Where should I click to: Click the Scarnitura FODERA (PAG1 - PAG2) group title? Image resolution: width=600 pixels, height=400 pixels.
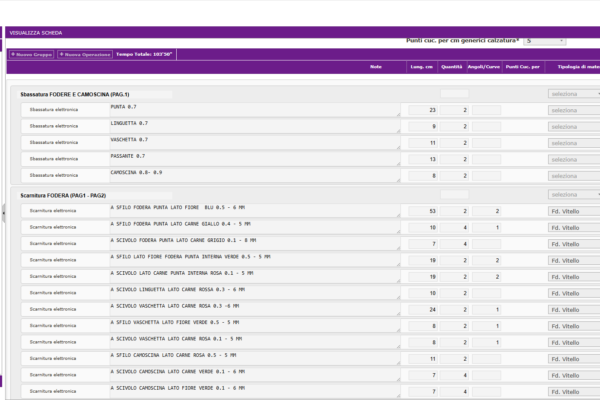tap(63, 195)
